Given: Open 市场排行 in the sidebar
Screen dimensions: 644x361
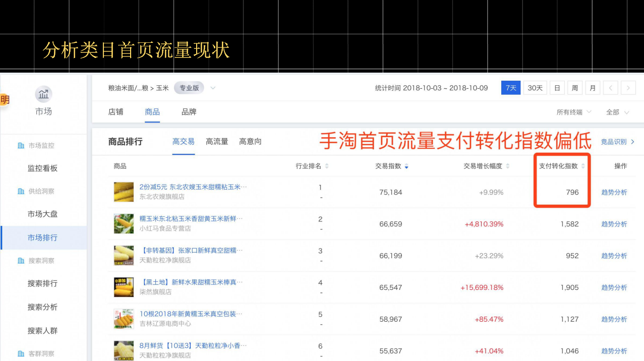Looking at the screenshot, I should click(43, 237).
